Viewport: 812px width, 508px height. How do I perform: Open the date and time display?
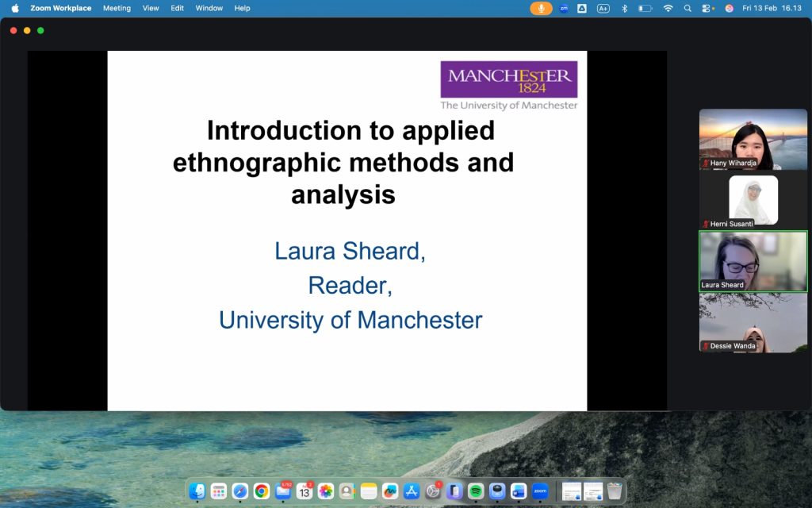point(772,8)
